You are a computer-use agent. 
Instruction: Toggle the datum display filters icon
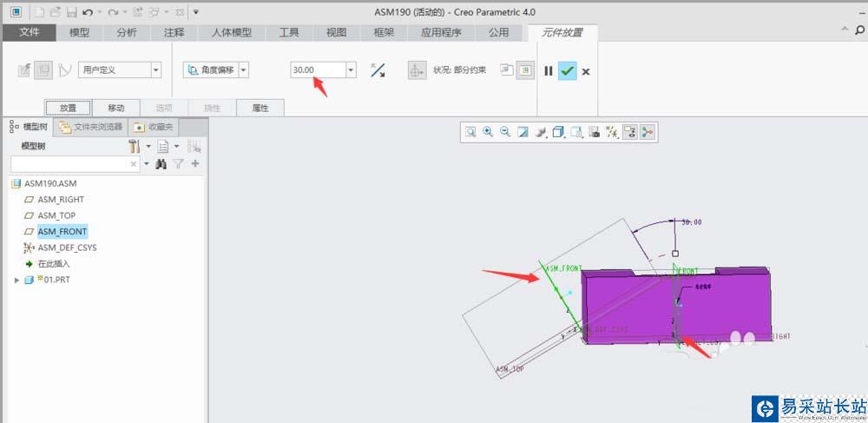click(x=612, y=132)
